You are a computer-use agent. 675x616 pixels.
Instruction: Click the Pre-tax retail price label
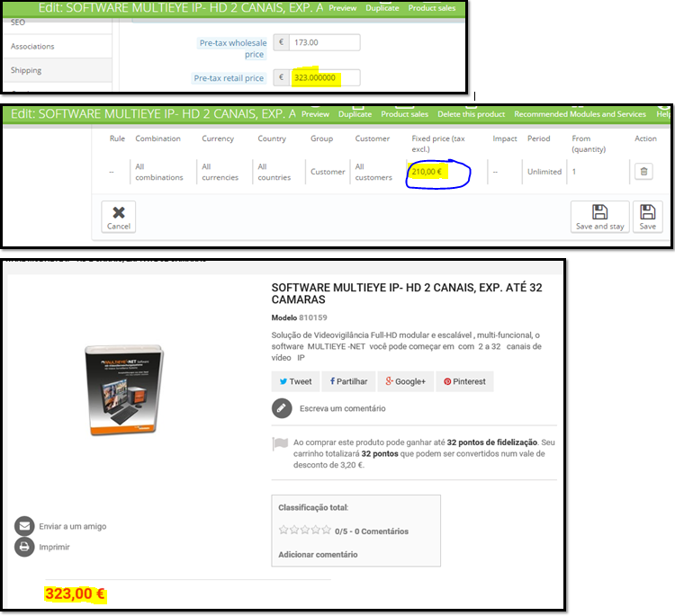click(x=229, y=78)
